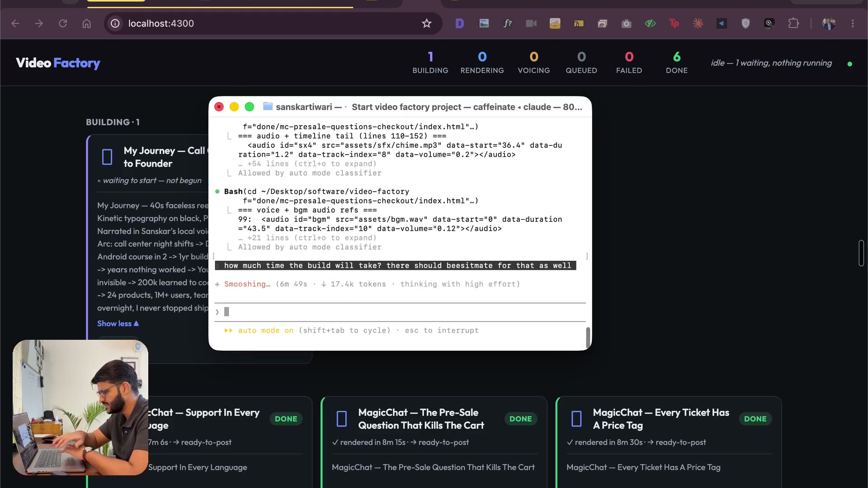The height and width of the screenshot is (488, 868).
Task: Open the f? font finder extension
Action: (x=508, y=23)
